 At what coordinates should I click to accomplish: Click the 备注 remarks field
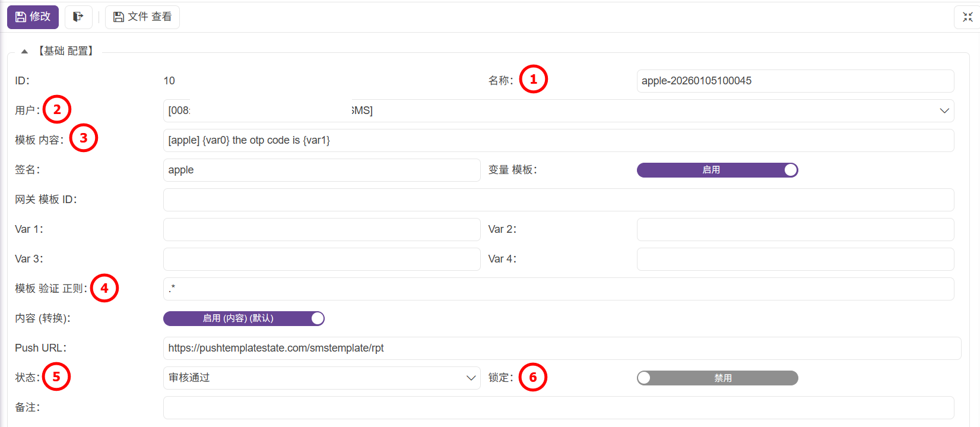(558, 408)
